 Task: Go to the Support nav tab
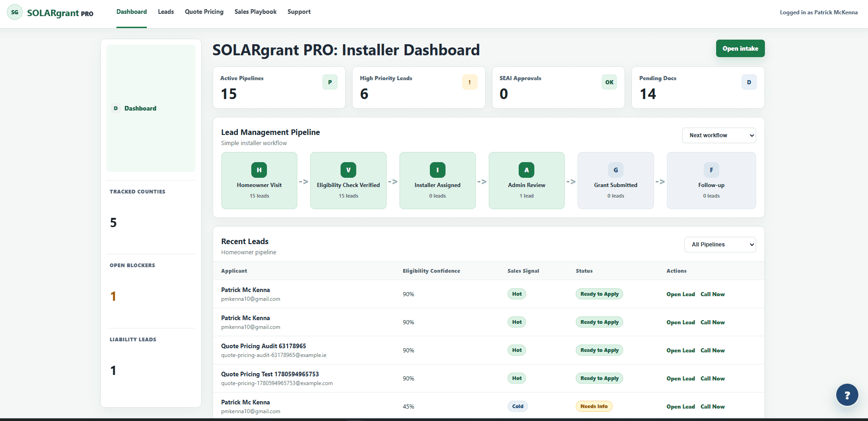click(299, 12)
